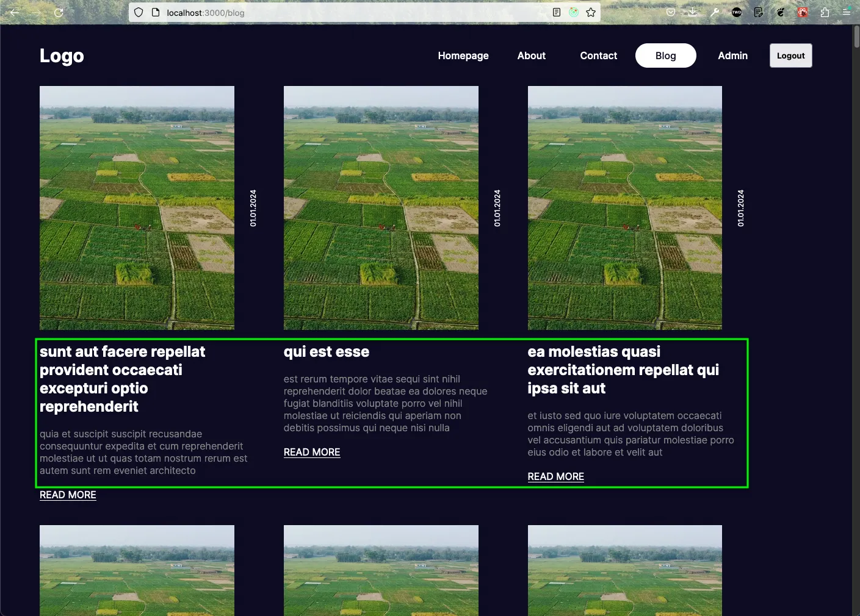Click the title 'qui est esse'
Image resolution: width=860 pixels, height=616 pixels.
point(327,352)
